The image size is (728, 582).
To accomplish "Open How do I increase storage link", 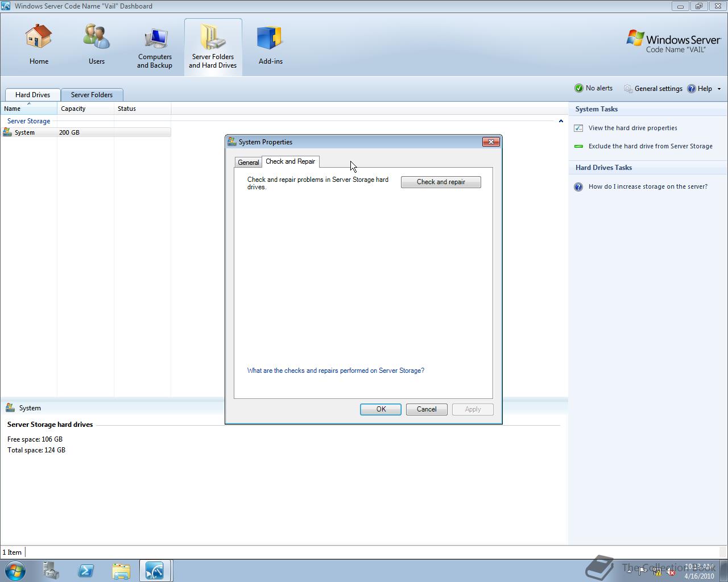I will pos(648,186).
